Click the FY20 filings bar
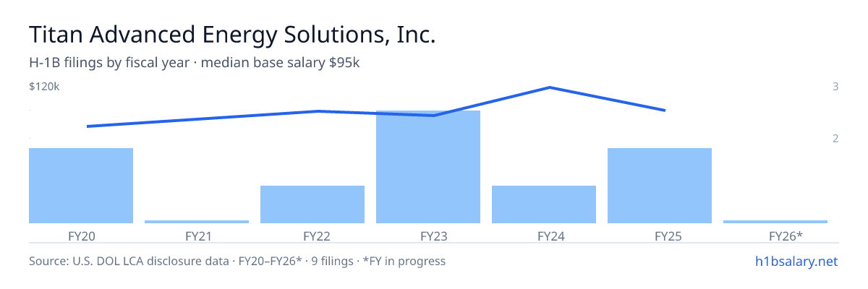The height and width of the screenshot is (289, 868). coord(81,186)
